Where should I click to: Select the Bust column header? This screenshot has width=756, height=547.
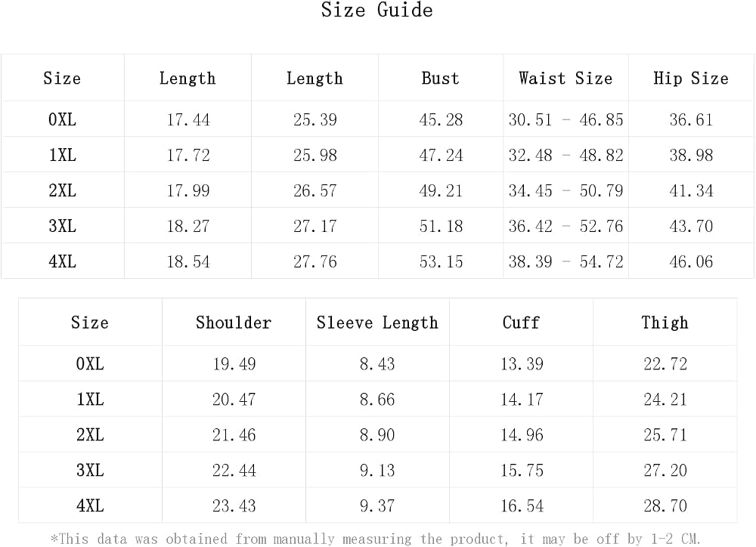[x=440, y=78]
